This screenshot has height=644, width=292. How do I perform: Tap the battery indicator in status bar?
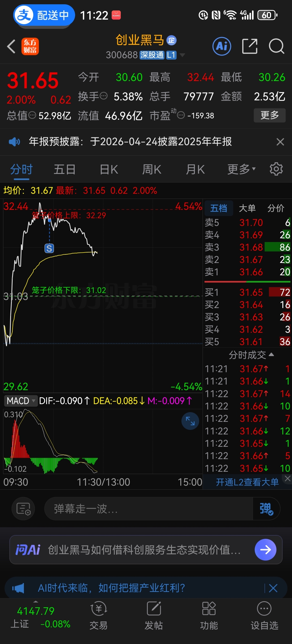[x=267, y=15]
